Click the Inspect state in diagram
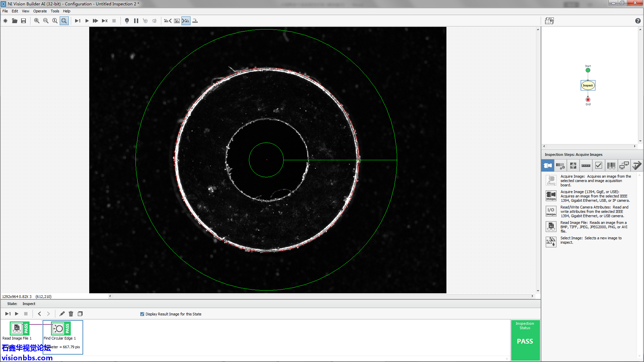644x362 pixels. 588,85
